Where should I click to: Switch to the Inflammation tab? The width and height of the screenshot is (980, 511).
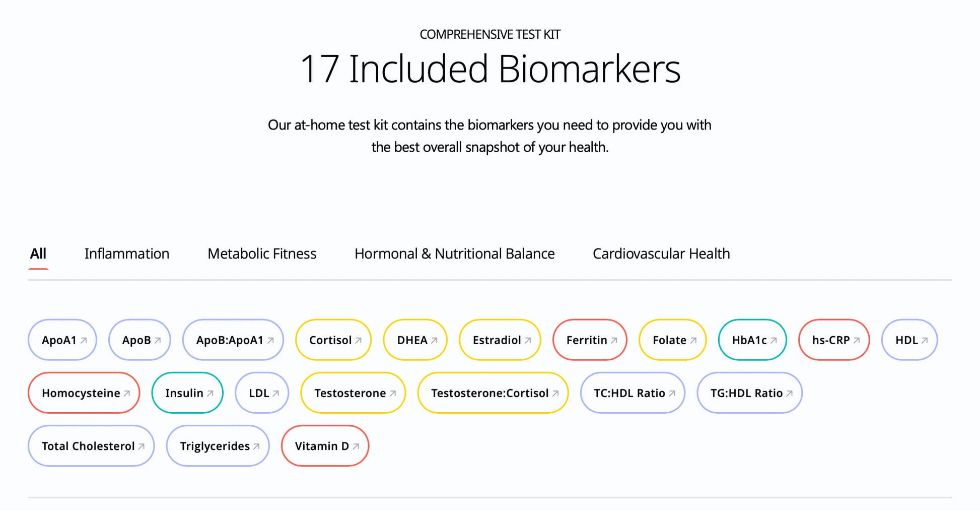[127, 253]
